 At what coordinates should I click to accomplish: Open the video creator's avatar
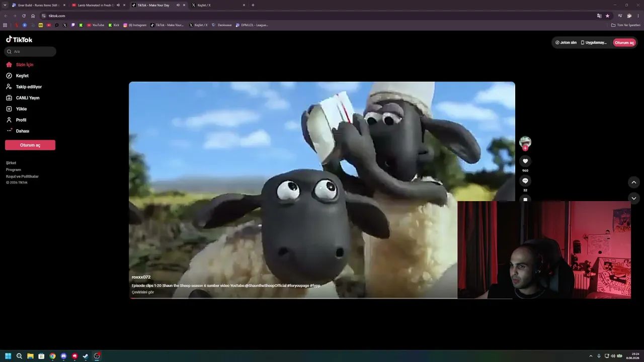pyautogui.click(x=525, y=142)
